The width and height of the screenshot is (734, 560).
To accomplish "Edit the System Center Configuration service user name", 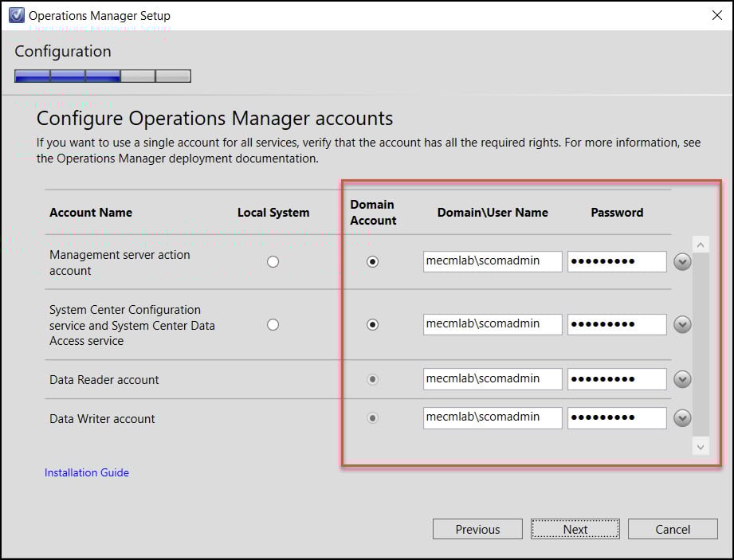I will pos(493,324).
